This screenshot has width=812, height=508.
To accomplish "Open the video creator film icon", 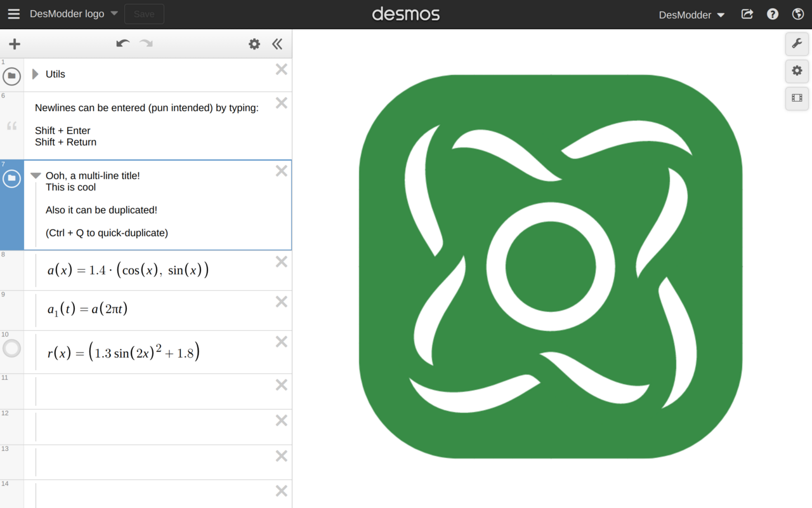I will click(797, 98).
